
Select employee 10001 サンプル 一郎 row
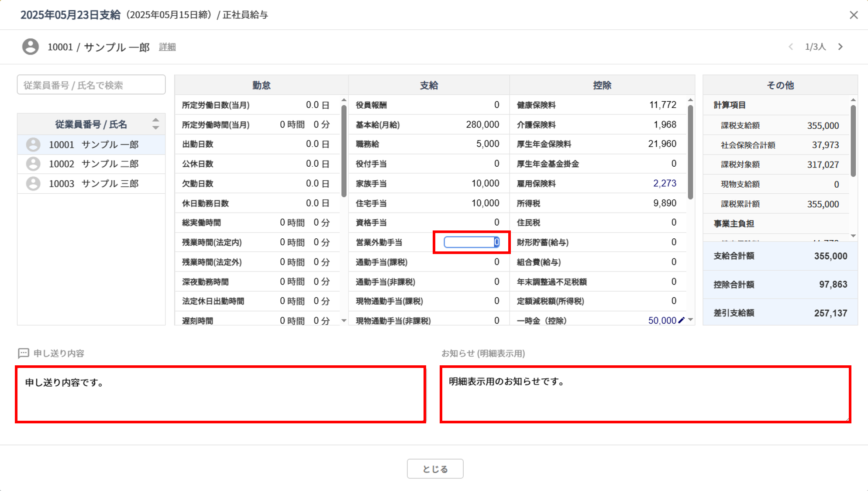pyautogui.click(x=93, y=144)
